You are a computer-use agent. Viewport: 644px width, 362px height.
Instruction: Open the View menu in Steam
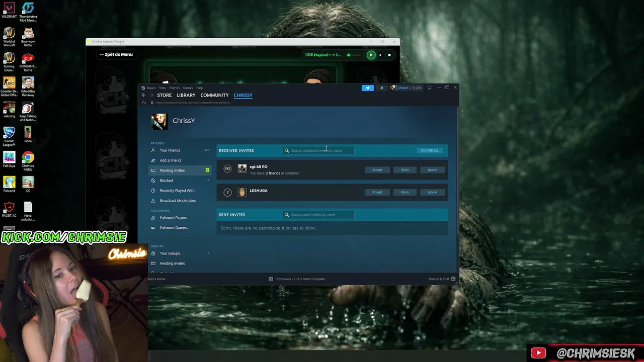tap(163, 88)
